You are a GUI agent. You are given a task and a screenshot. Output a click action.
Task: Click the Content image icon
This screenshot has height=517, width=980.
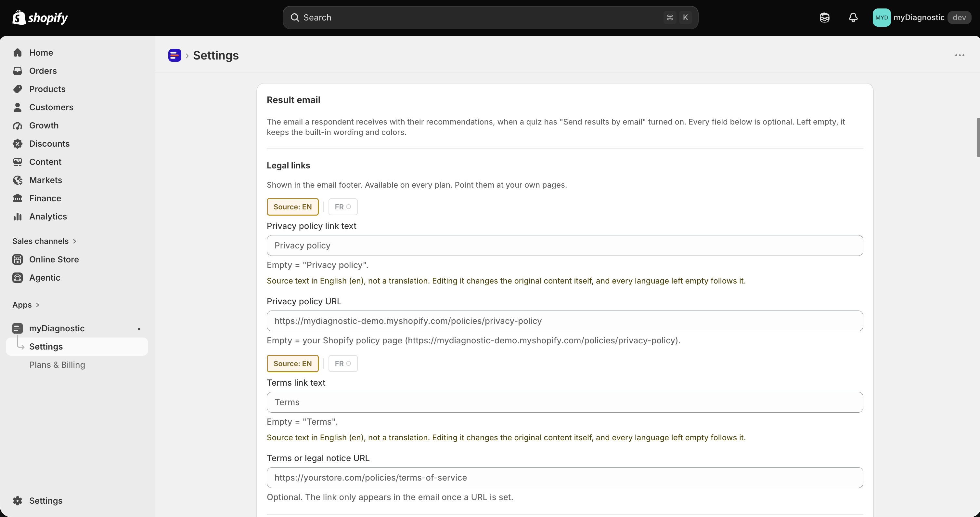pos(18,162)
